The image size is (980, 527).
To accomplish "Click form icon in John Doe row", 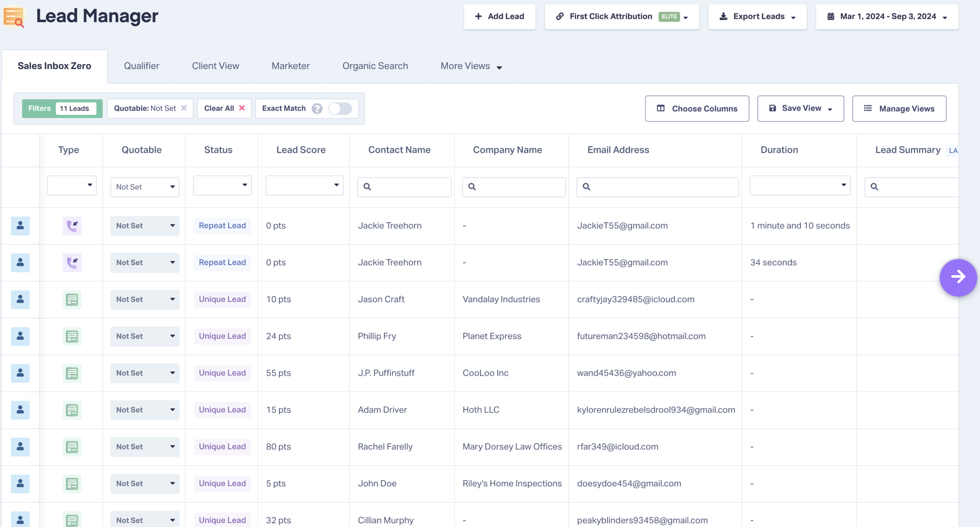I will coord(72,484).
